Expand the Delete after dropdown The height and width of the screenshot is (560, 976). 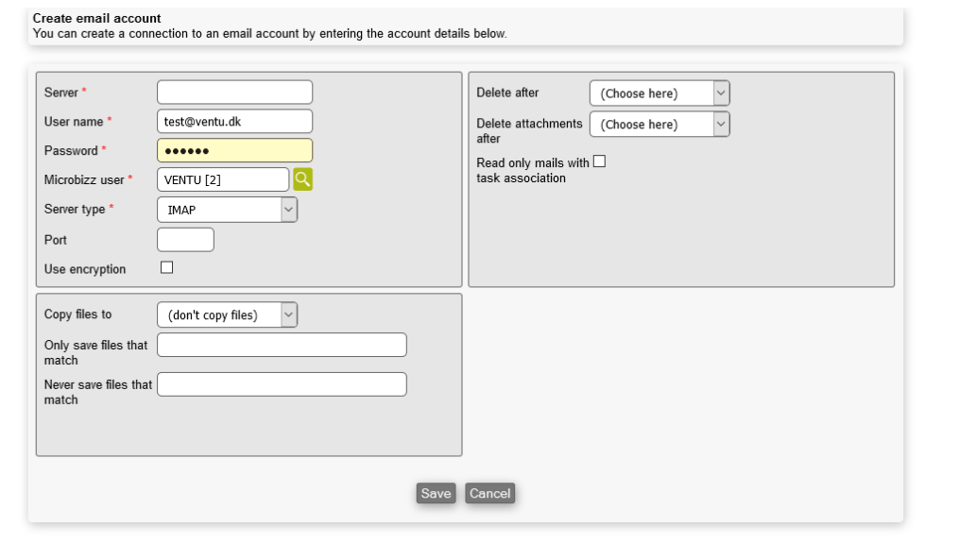(x=659, y=93)
